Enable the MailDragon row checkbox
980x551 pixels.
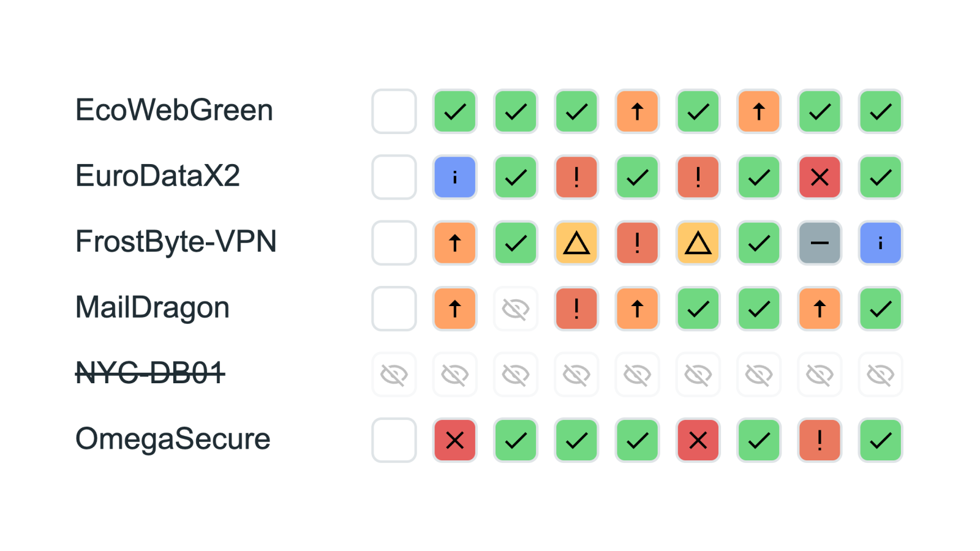point(394,309)
